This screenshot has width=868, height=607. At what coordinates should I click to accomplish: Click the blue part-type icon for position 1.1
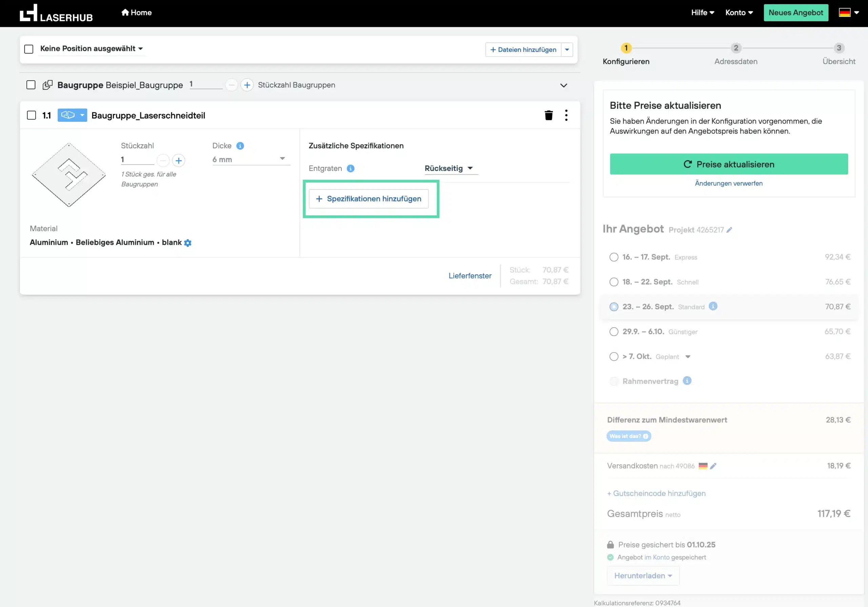coord(68,115)
